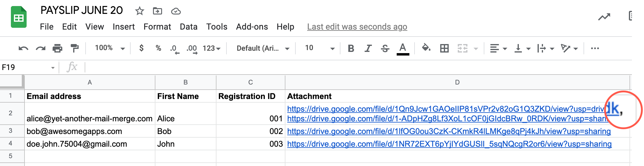This screenshot has width=644, height=166.
Task: Click the Last edit was seconds ago link
Action: coord(357,27)
